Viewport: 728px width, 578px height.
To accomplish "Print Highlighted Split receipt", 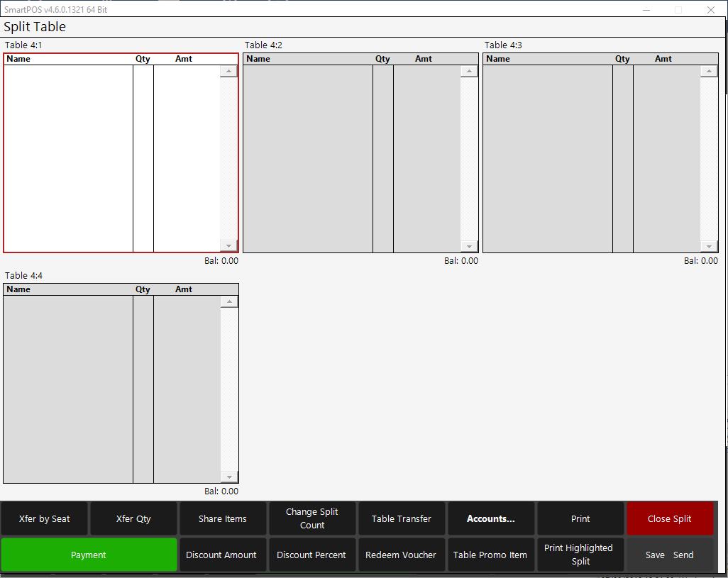I will coord(580,555).
